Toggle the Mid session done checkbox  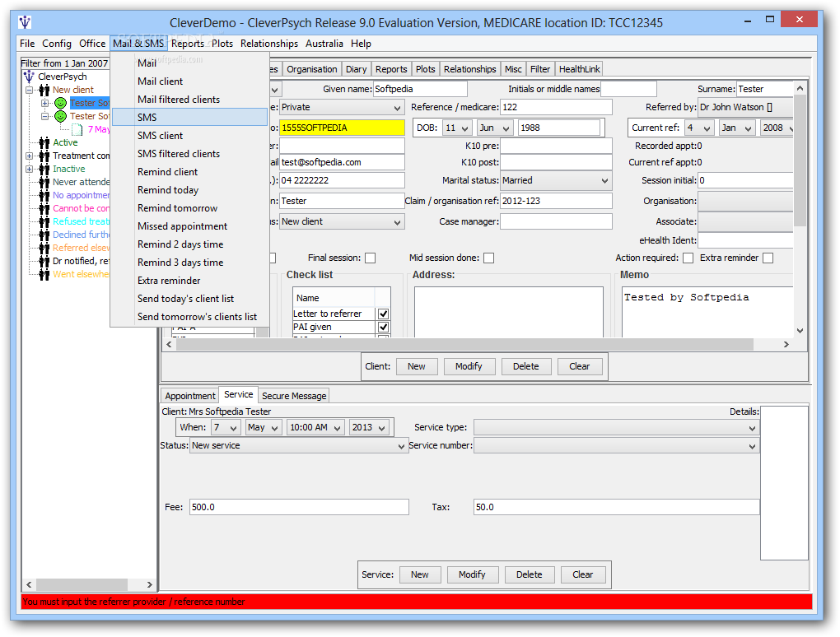point(488,258)
